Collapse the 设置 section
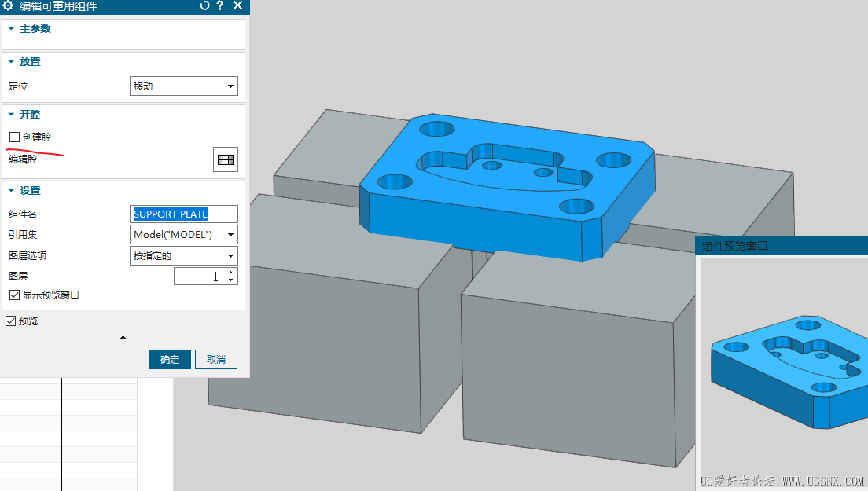 tap(11, 191)
